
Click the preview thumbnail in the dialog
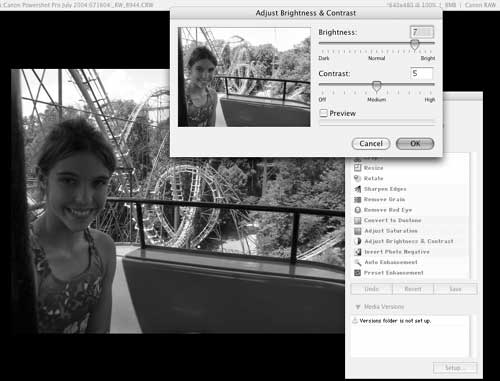pyautogui.click(x=244, y=77)
